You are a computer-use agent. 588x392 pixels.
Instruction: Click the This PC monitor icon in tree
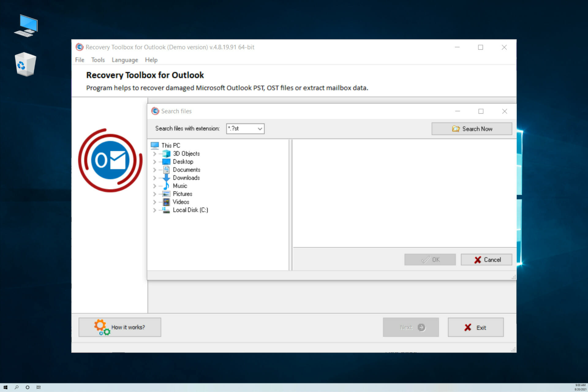click(x=155, y=145)
